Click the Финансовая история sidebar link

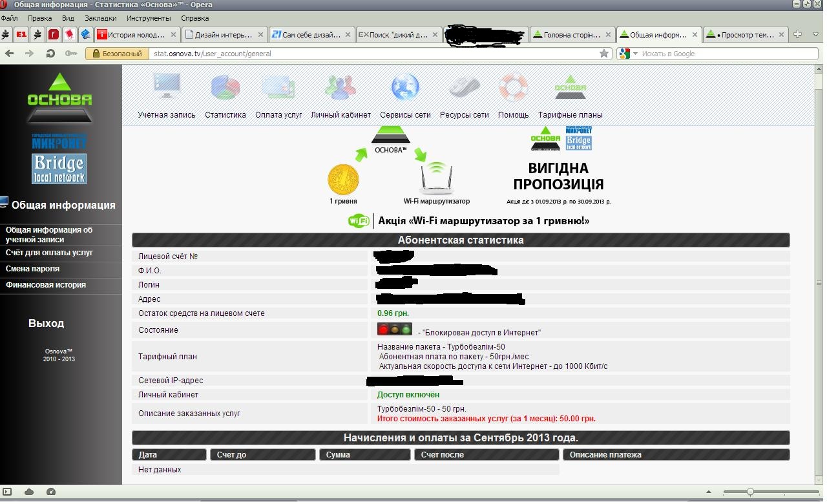[x=46, y=285]
